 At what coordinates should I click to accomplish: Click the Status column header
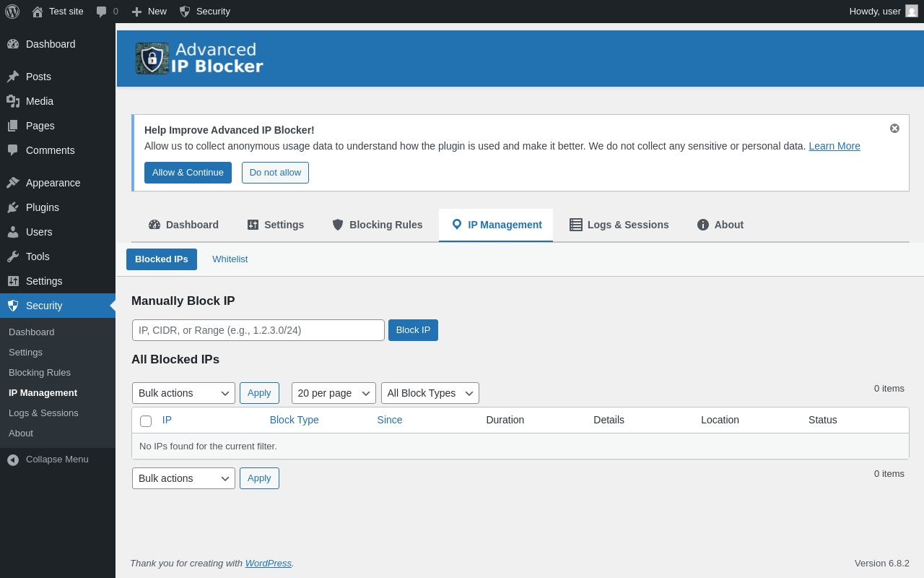[823, 420]
